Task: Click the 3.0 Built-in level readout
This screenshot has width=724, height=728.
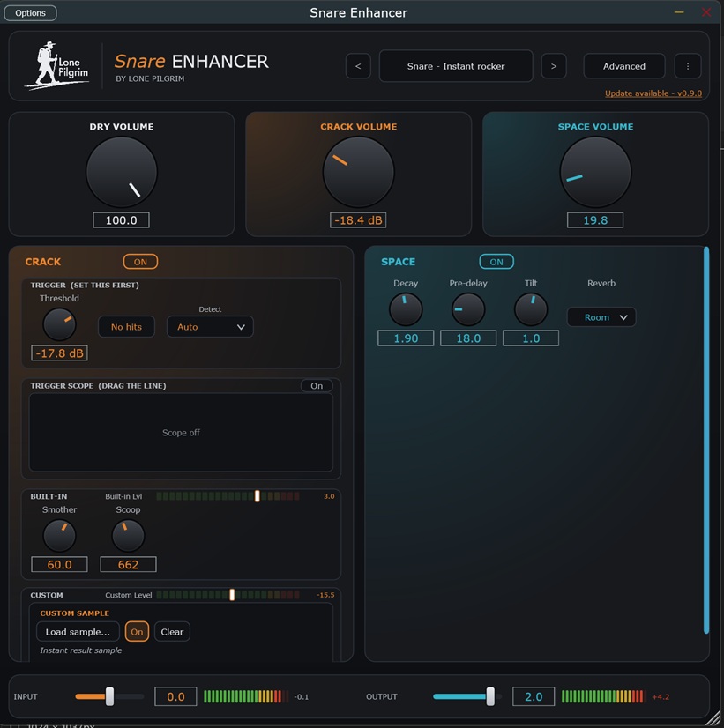Action: (329, 496)
